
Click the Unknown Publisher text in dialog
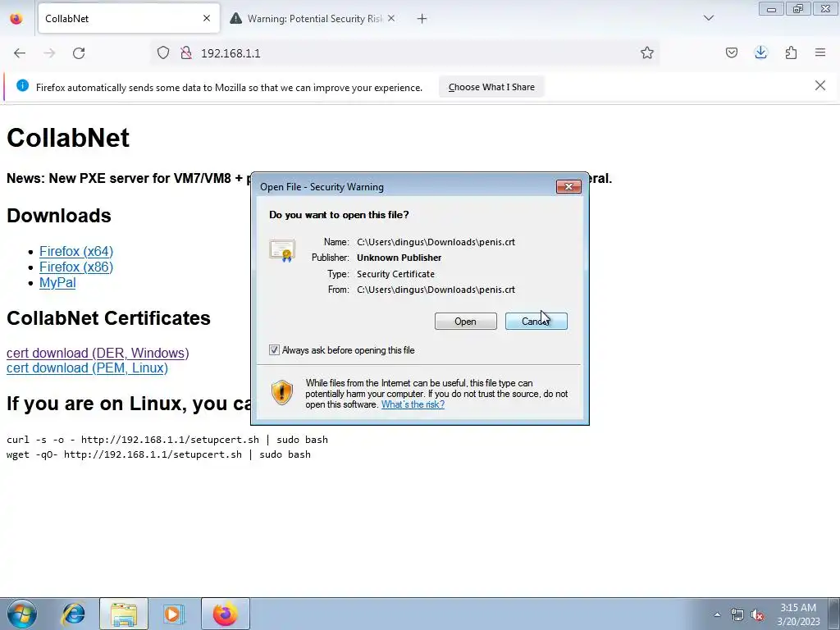click(x=399, y=258)
